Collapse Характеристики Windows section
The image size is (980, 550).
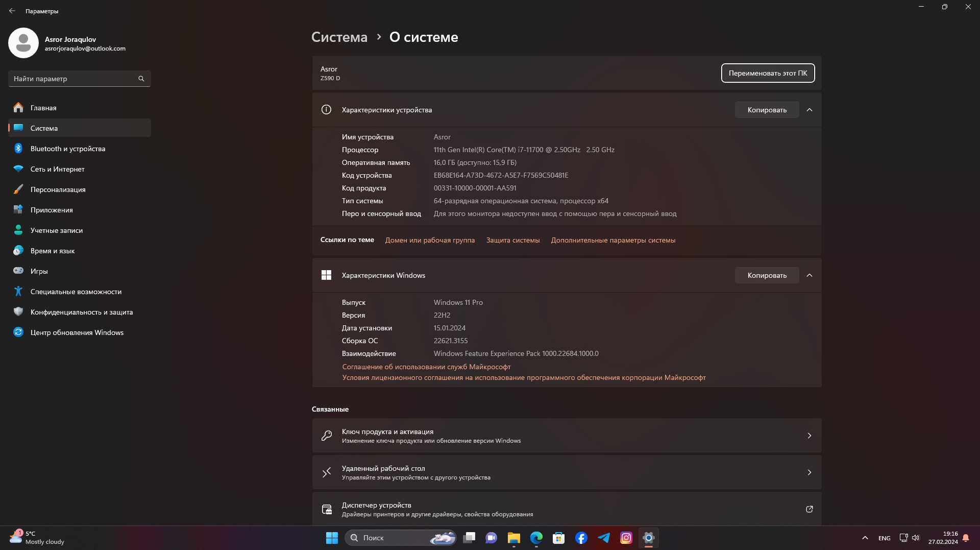810,275
